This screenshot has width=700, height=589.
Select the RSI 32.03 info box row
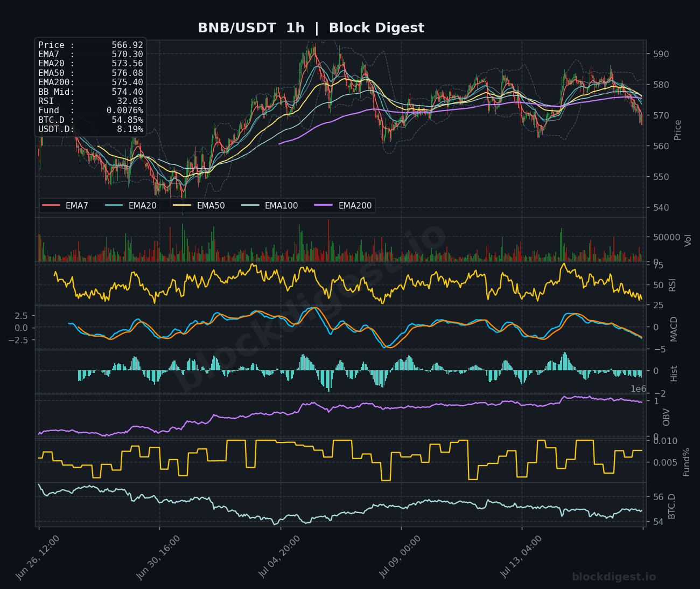tap(90, 101)
